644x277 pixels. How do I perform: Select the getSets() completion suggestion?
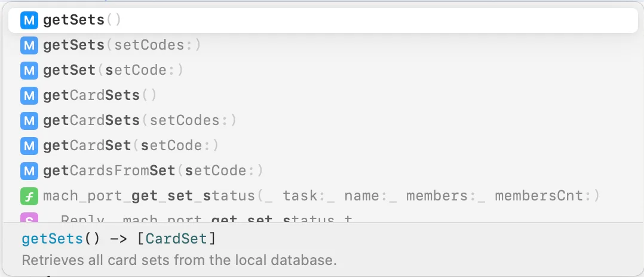pos(82,20)
